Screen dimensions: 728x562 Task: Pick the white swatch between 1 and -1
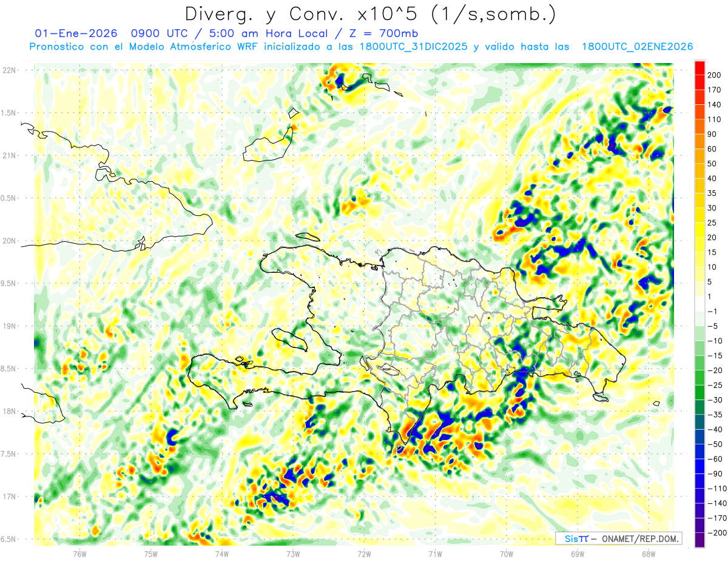(699, 304)
